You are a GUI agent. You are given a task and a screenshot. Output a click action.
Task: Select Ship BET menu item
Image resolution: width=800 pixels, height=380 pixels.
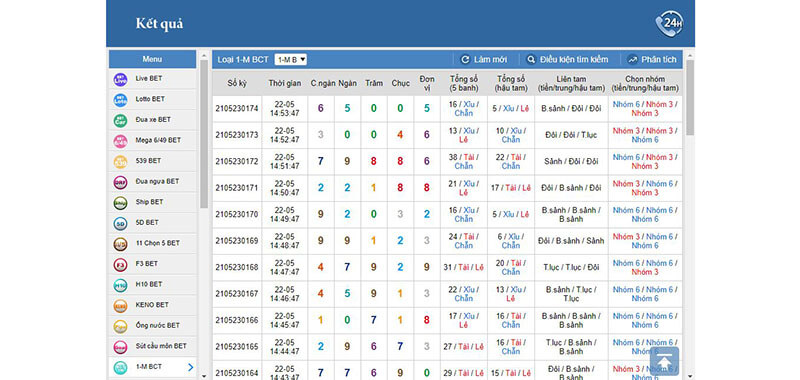pos(153,202)
